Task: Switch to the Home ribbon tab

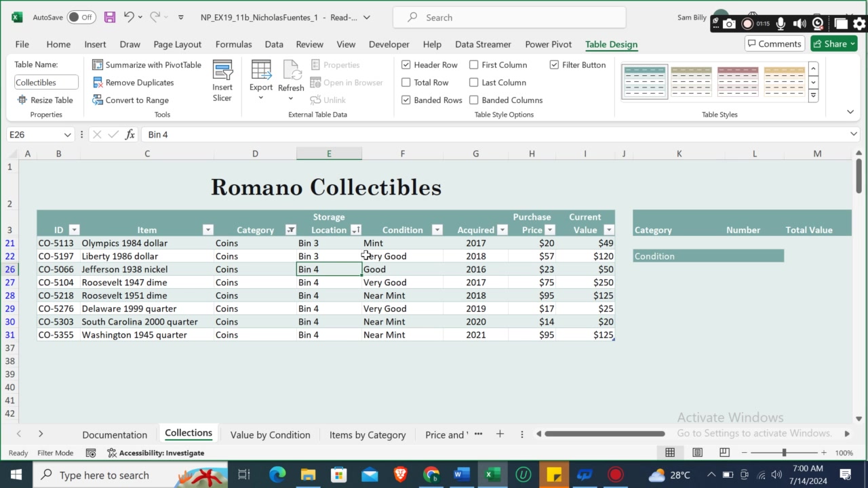Action: coord(58,44)
